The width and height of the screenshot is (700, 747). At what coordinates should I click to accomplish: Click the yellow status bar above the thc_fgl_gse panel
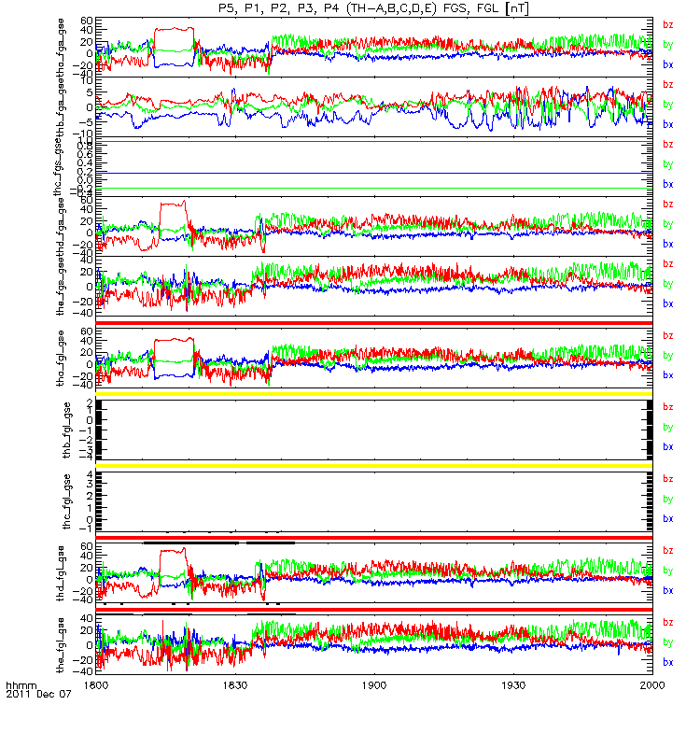click(x=374, y=466)
